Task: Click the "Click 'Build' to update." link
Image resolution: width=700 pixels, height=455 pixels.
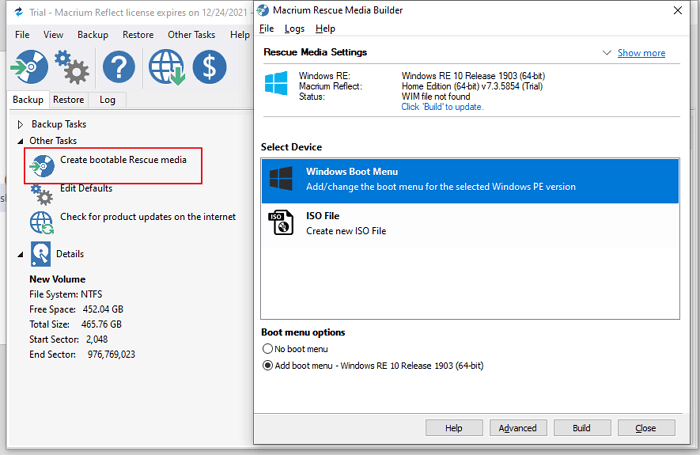Action: [442, 107]
